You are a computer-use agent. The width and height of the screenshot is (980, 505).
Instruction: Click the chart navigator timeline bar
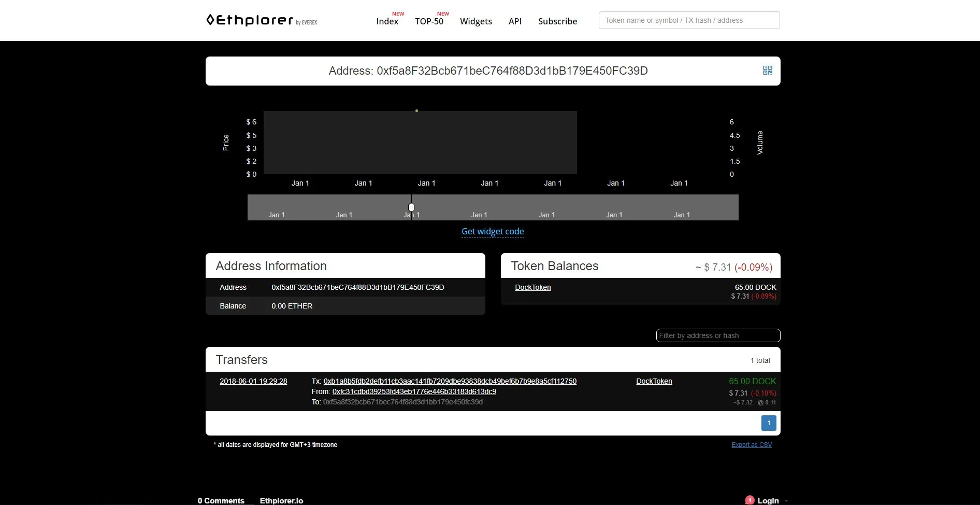pyautogui.click(x=493, y=207)
